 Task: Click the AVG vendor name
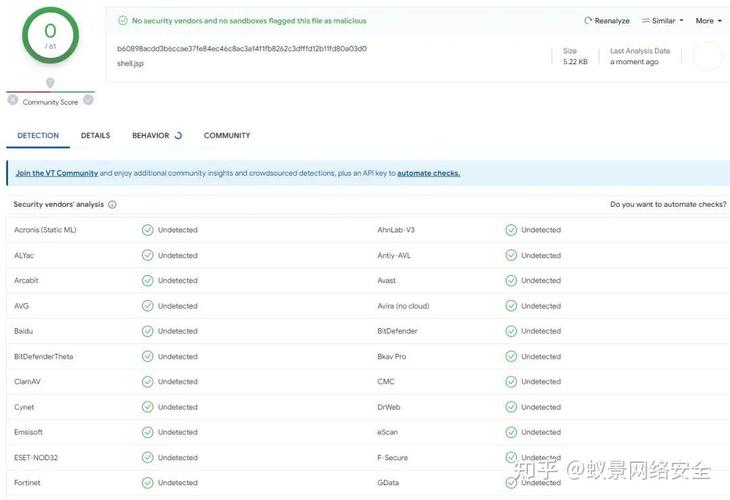coord(21,306)
